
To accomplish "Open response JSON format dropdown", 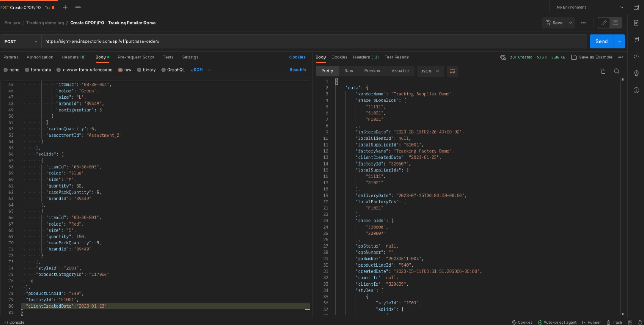I will (x=430, y=71).
